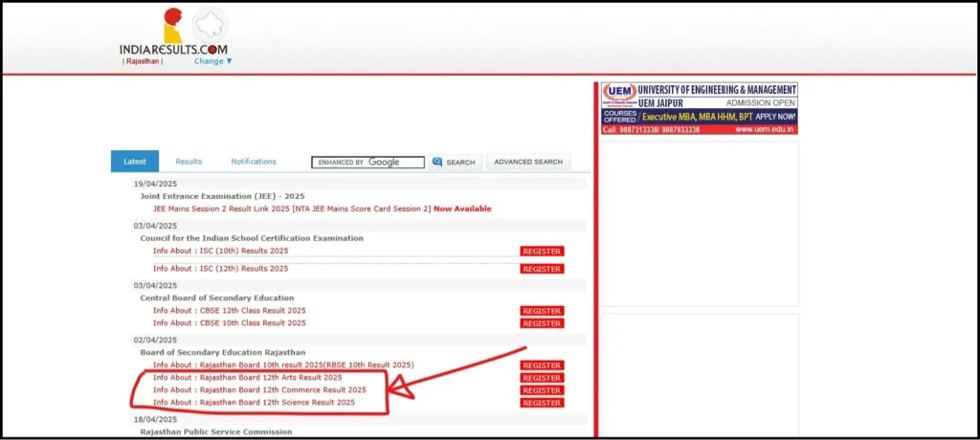Click the 02/04/2025 date row
This screenshot has width=980, height=440.
(x=359, y=340)
